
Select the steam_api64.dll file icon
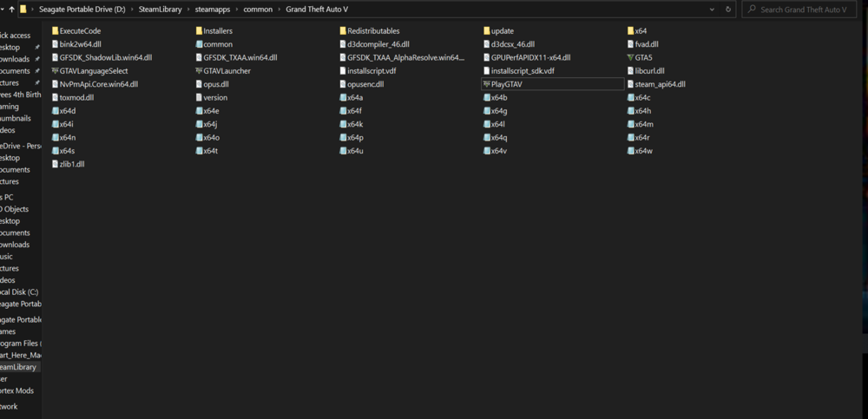click(x=630, y=84)
